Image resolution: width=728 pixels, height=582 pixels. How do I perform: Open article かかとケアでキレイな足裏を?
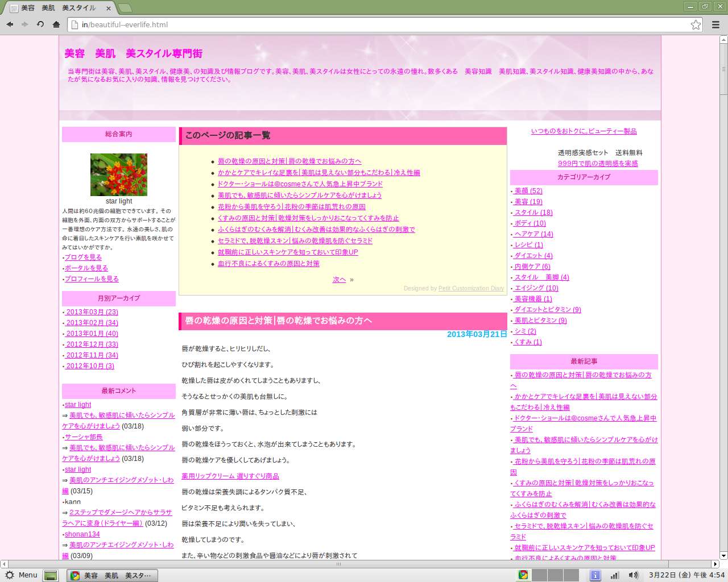click(319, 173)
